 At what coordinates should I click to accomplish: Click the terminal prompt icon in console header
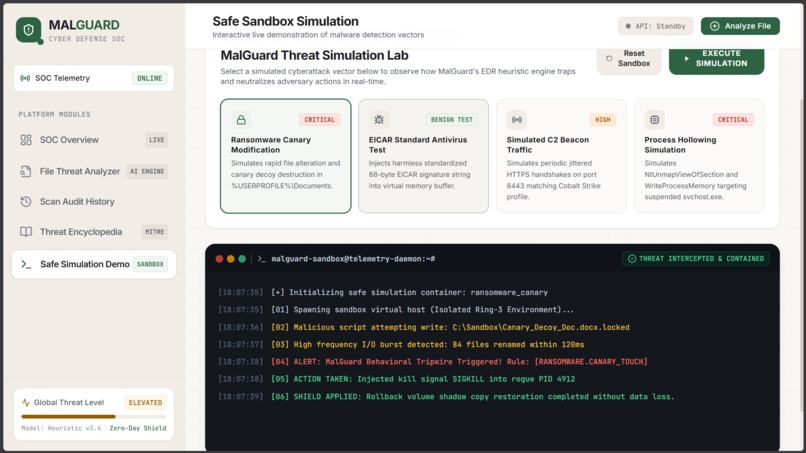(262, 259)
